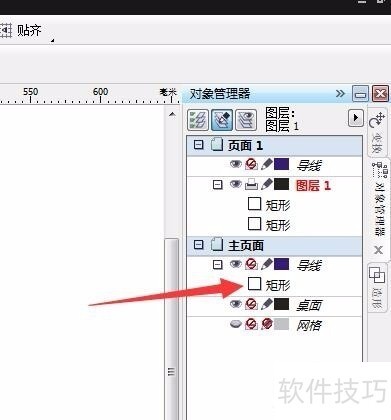Toggle the disabled edit icon of 网格
This screenshot has height=420, width=391.
[267, 324]
